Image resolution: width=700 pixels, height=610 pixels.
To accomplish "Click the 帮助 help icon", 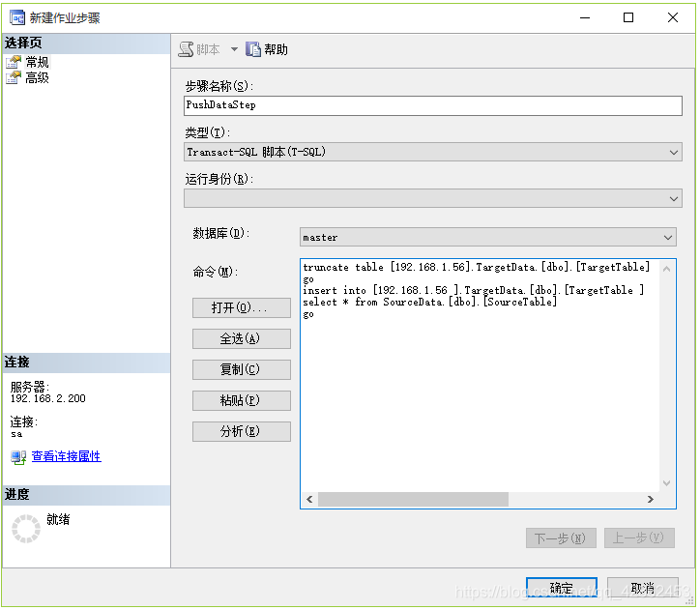I will 252,49.
